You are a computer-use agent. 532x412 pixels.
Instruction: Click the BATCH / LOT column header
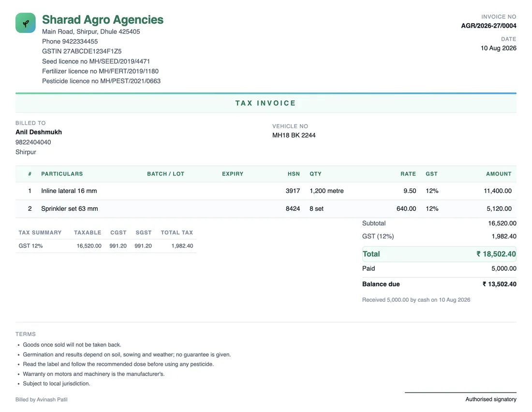coord(165,174)
